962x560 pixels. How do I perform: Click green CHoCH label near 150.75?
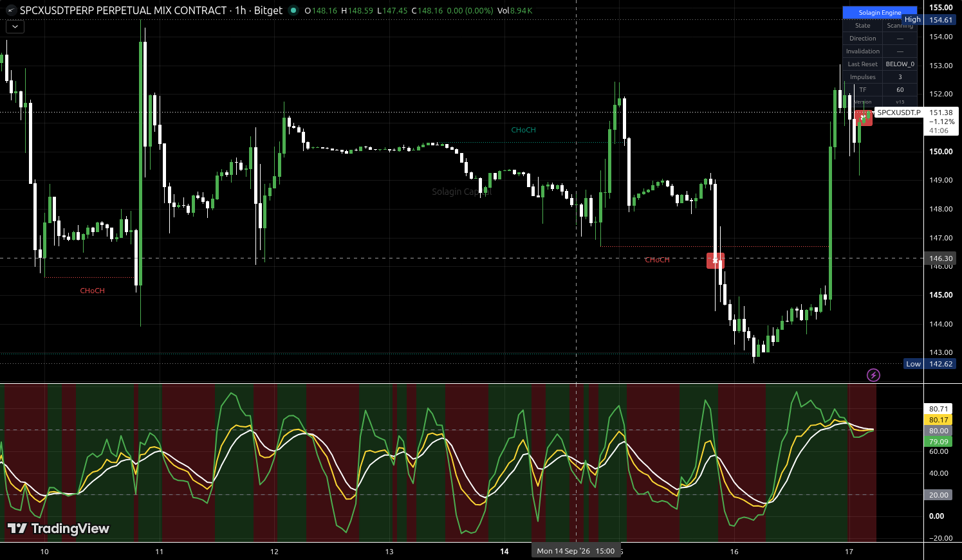coord(523,130)
